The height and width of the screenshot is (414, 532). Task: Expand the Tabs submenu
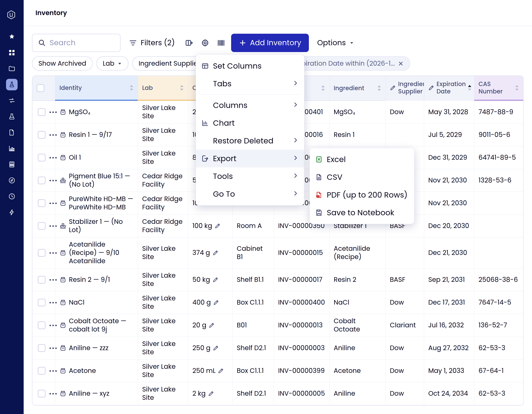250,84
